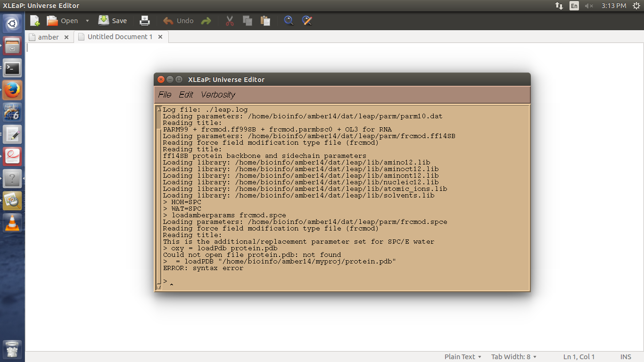Open the Plain Text language dropdown

[x=463, y=357]
